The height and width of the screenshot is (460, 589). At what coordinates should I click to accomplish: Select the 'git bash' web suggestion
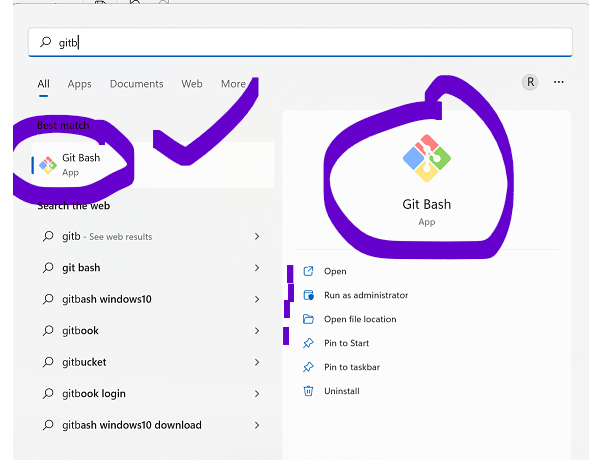point(153,268)
